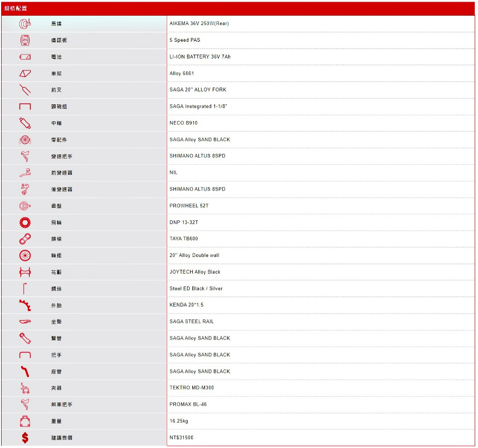This screenshot has width=478, height=448.
Task: Click the 'TAYA TB600' chain value
Action: click(183, 239)
